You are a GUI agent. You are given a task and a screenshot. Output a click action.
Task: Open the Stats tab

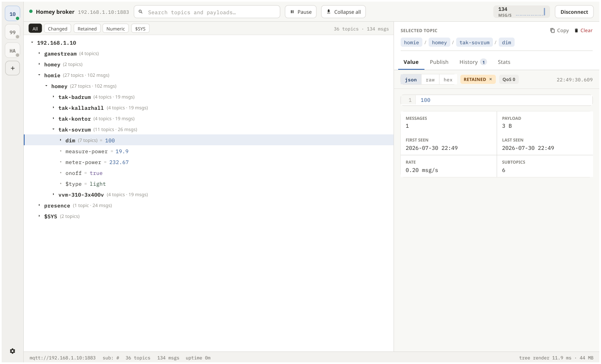click(504, 62)
